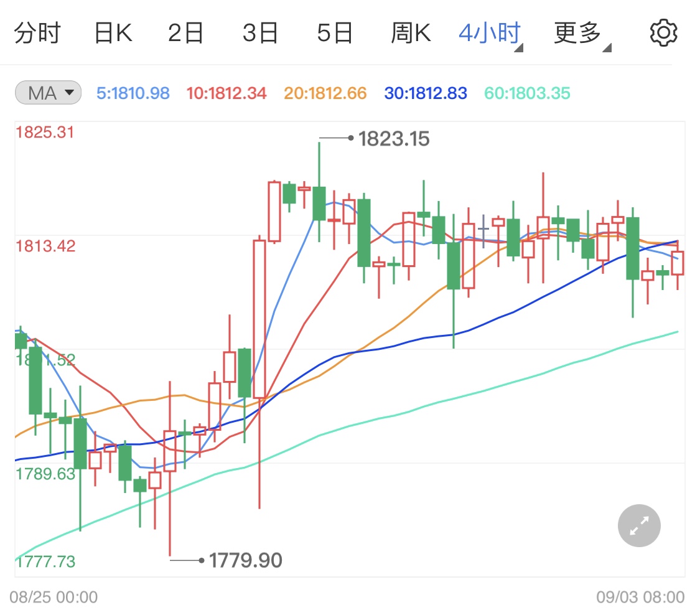Open chart settings gear icon
700x615 pixels.
tap(663, 32)
